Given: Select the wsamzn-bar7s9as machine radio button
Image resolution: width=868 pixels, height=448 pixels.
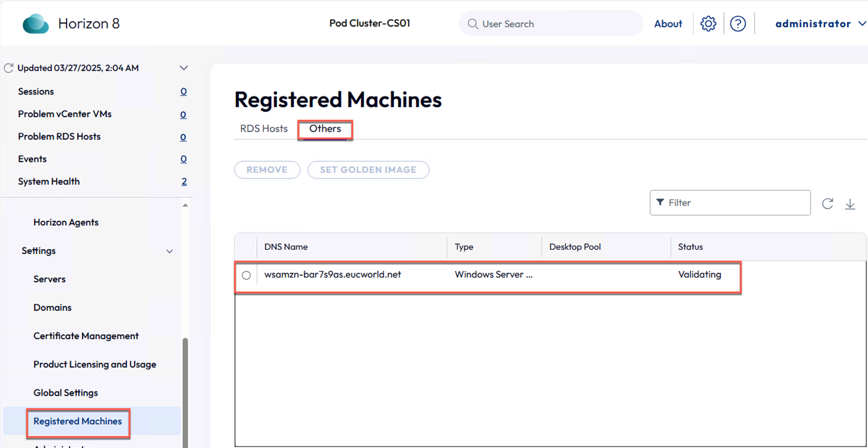Looking at the screenshot, I should (x=246, y=275).
